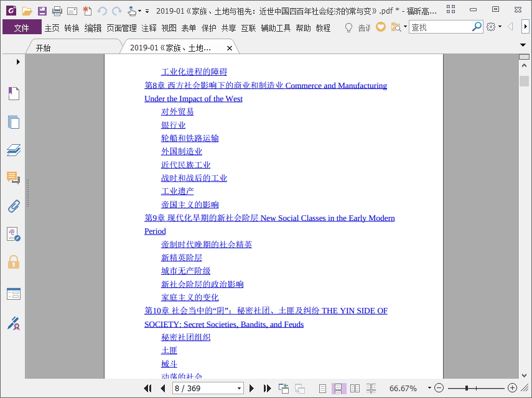Open the attachments paperclip panel
Screen dimensions: 532x398
14,206
